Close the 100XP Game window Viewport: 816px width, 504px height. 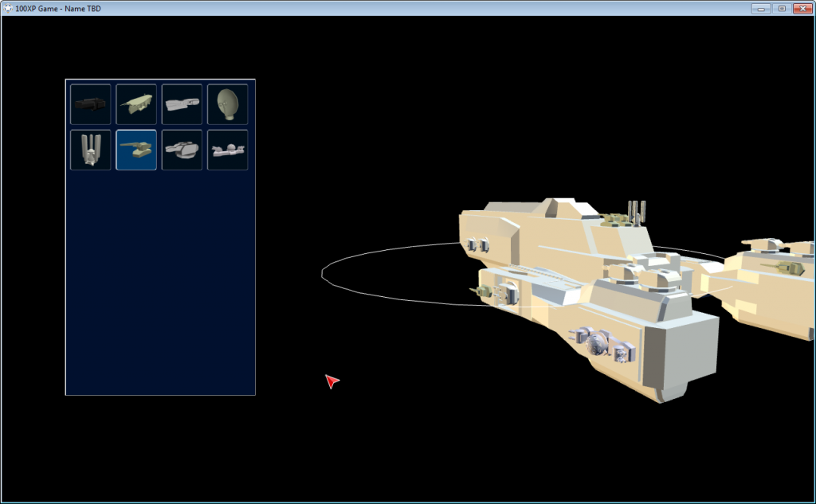(803, 8)
